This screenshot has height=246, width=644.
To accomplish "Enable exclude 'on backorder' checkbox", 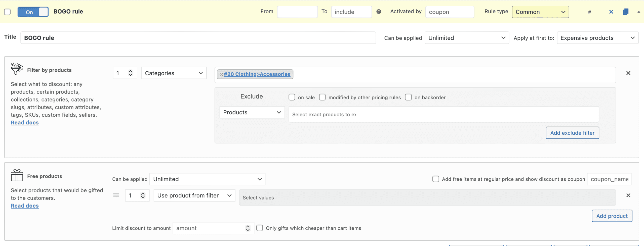I will pos(408,97).
